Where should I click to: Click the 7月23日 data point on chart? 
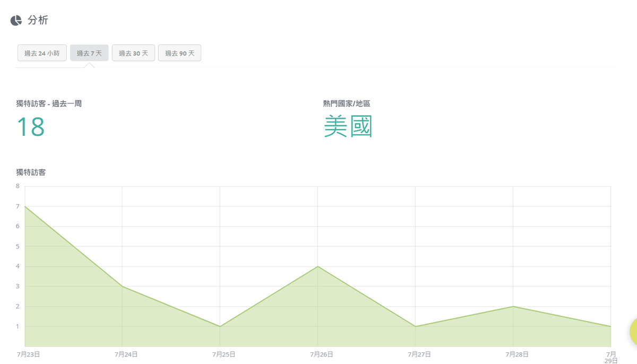pyautogui.click(x=25, y=206)
